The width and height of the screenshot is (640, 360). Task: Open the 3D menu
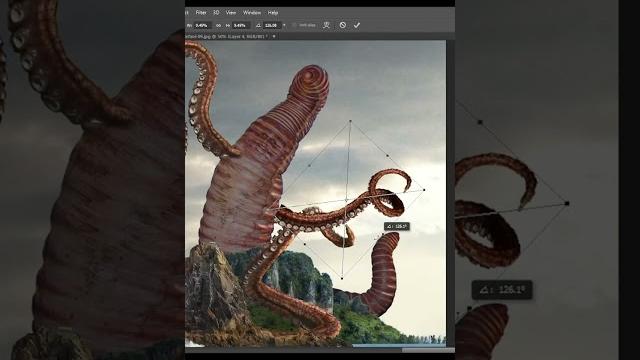pyautogui.click(x=216, y=13)
